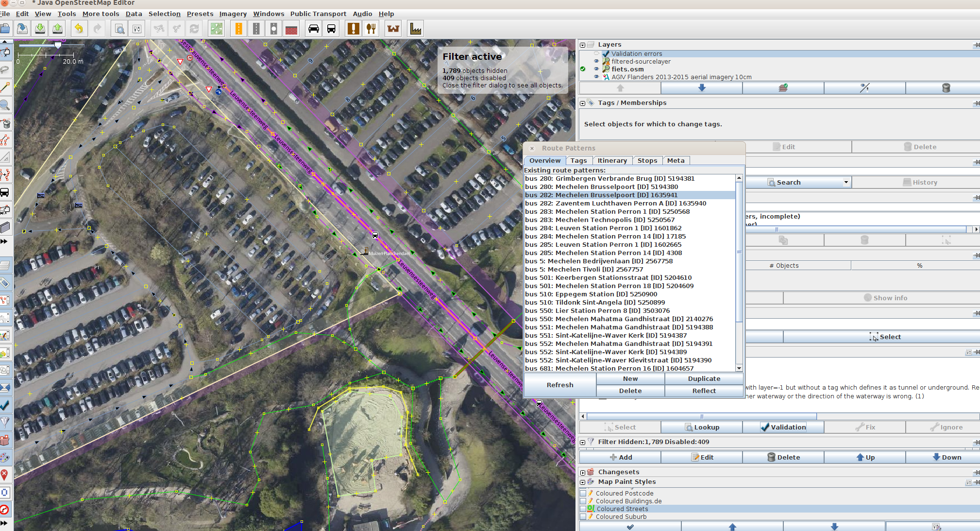The height and width of the screenshot is (531, 980).
Task: Open the Preferences toolbar icon
Action: (x=137, y=29)
